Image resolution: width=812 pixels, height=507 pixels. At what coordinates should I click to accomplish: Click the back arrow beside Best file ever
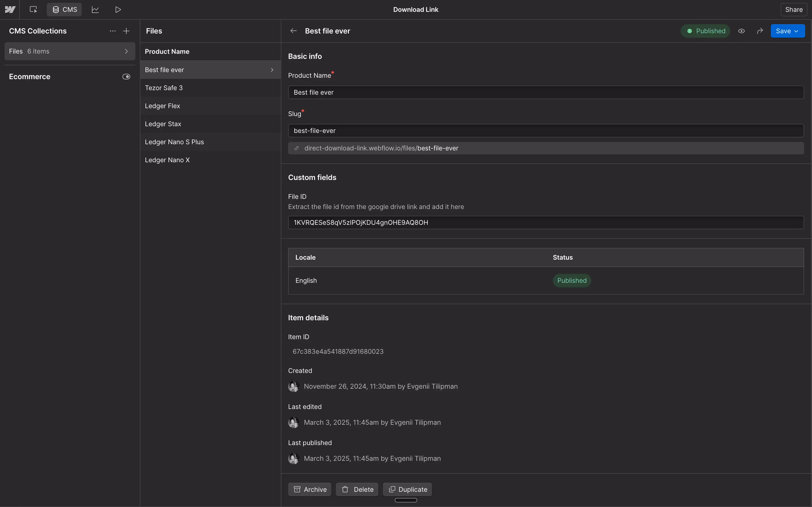(x=293, y=31)
